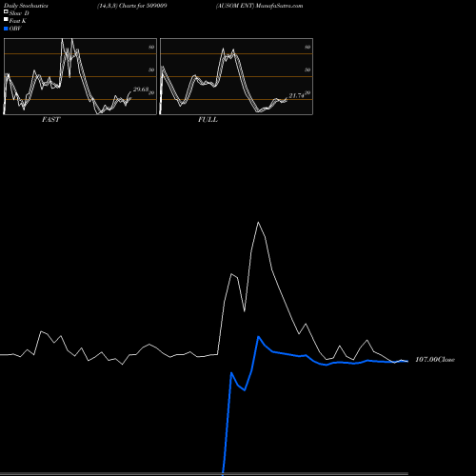Click the 21.74 value in FULL chart
Screen dimensions: 476x476
pos(296,95)
